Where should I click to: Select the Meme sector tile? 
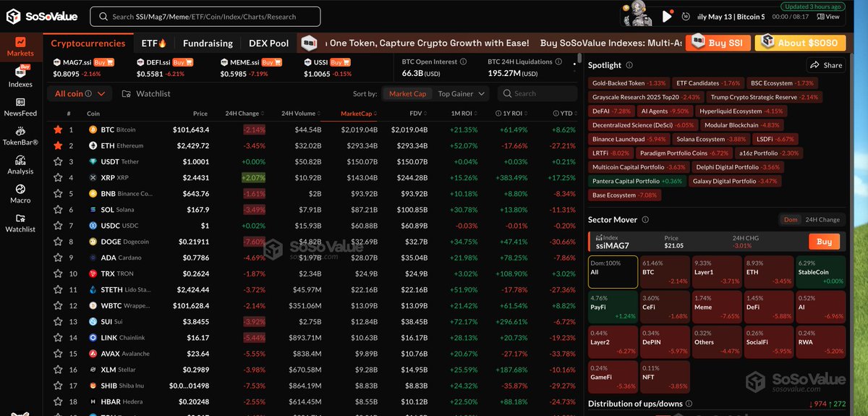pos(716,307)
